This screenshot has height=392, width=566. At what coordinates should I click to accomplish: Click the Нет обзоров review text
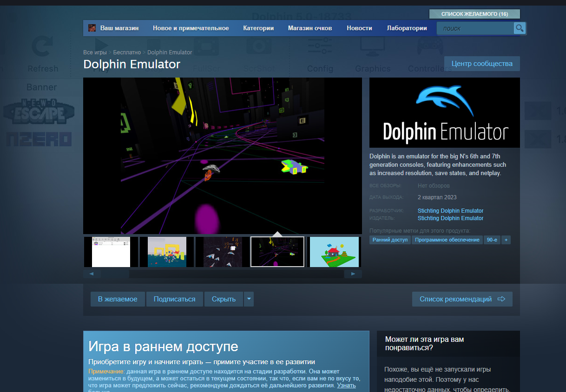point(434,186)
